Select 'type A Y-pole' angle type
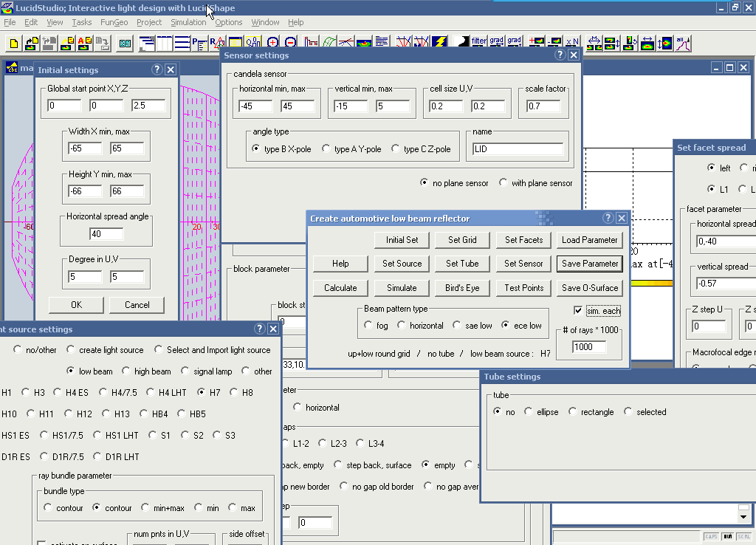This screenshot has width=756, height=545. point(326,148)
